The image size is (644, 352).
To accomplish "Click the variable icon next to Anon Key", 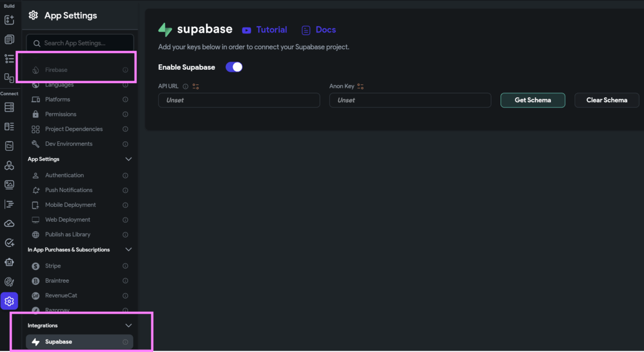I will (360, 87).
